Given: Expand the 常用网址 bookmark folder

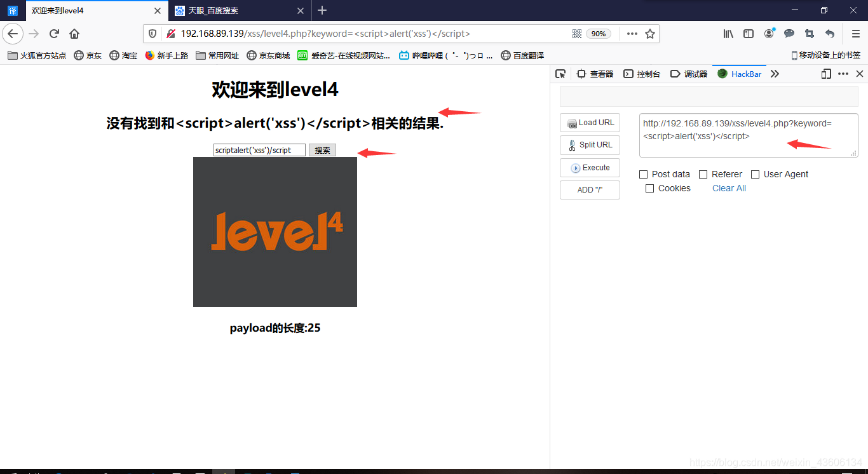Looking at the screenshot, I should coord(217,55).
